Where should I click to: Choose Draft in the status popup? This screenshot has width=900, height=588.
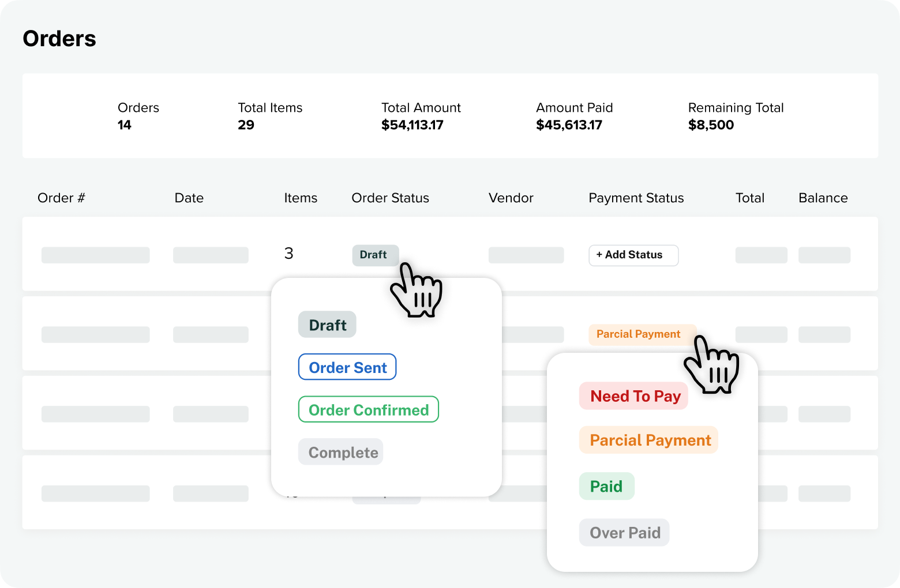point(327,325)
